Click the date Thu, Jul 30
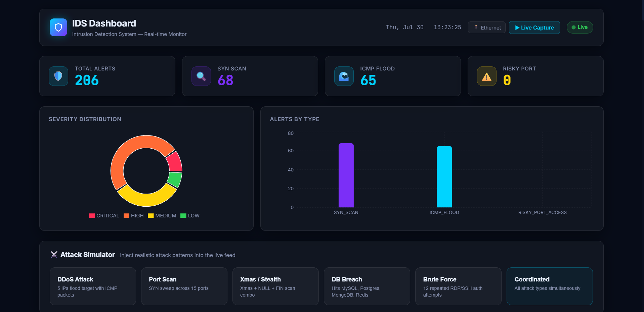The image size is (644, 312). [x=405, y=27]
